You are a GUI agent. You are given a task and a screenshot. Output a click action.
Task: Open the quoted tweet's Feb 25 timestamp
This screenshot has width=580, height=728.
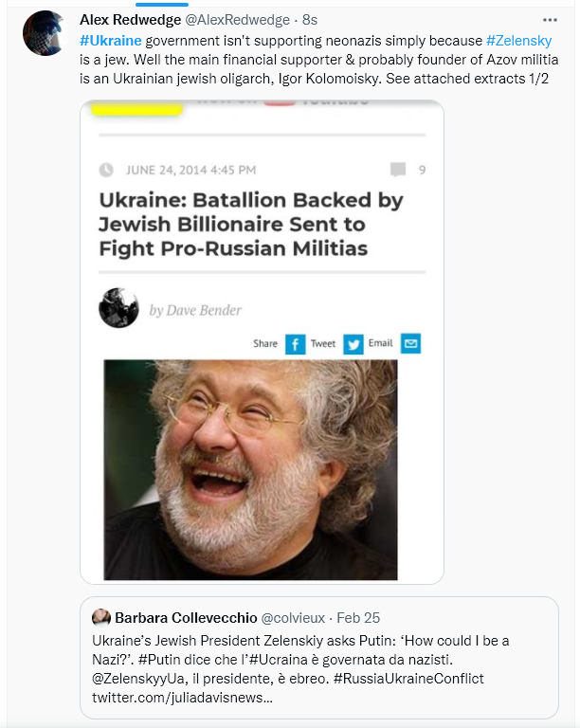coord(360,618)
